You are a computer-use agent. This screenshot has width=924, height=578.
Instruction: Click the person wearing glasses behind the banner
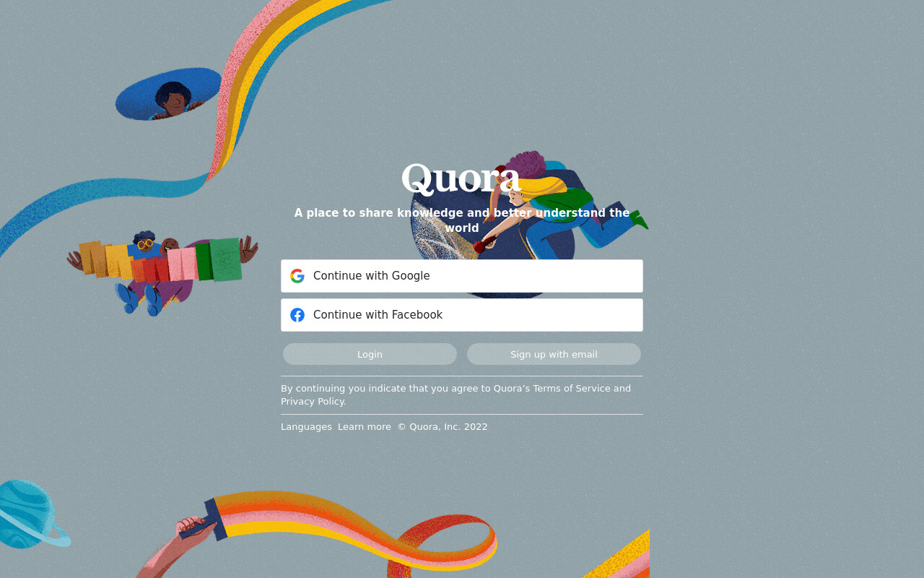pyautogui.click(x=144, y=243)
